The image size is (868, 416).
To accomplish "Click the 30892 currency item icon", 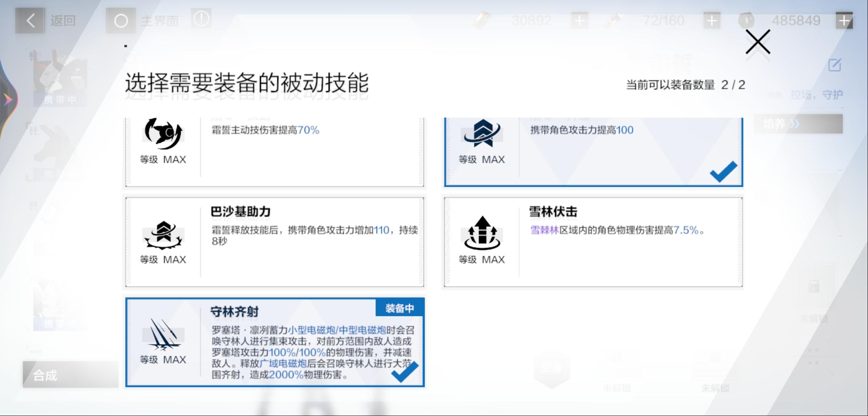I will coord(482,20).
